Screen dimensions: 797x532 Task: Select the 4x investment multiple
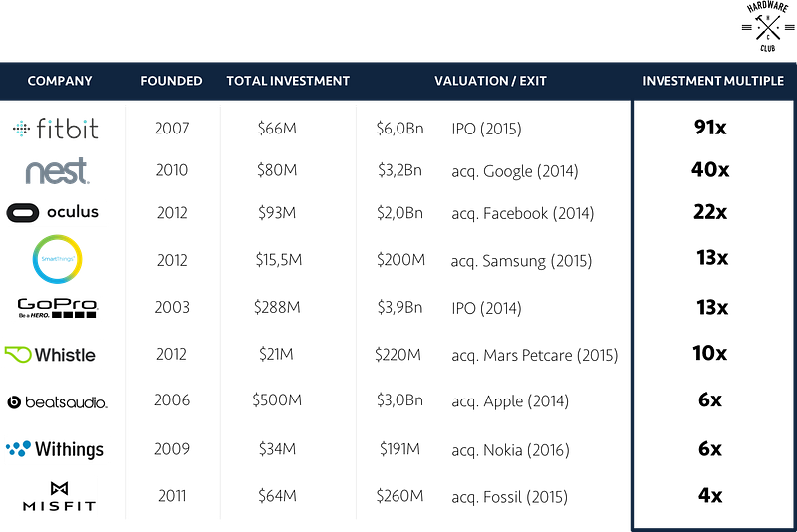pos(710,495)
